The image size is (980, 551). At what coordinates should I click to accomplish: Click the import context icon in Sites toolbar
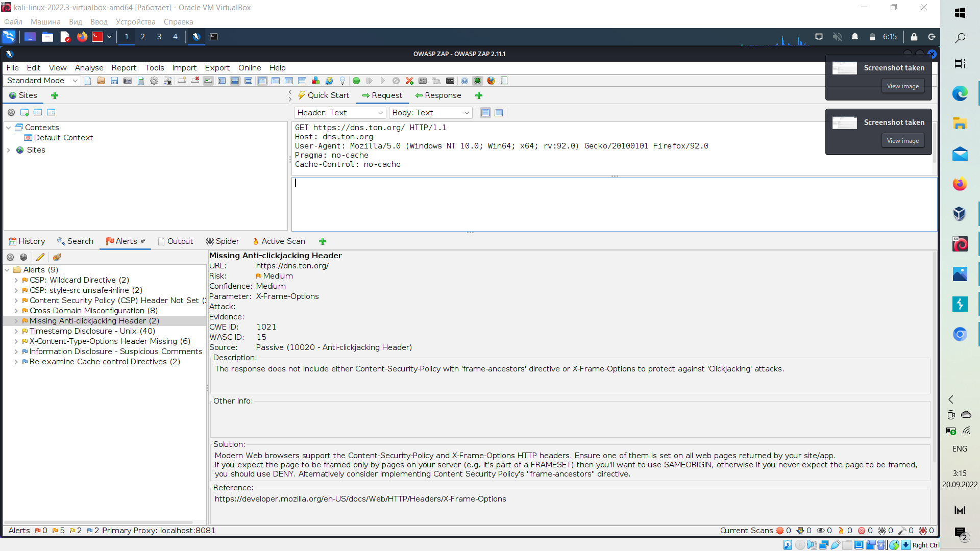pyautogui.click(x=38, y=112)
